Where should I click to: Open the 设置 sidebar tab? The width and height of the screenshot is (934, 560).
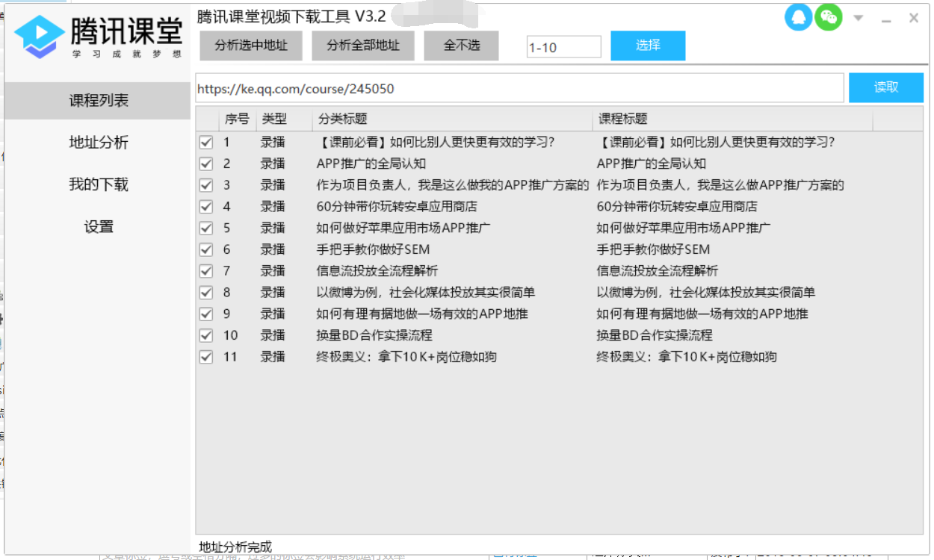[x=98, y=227]
